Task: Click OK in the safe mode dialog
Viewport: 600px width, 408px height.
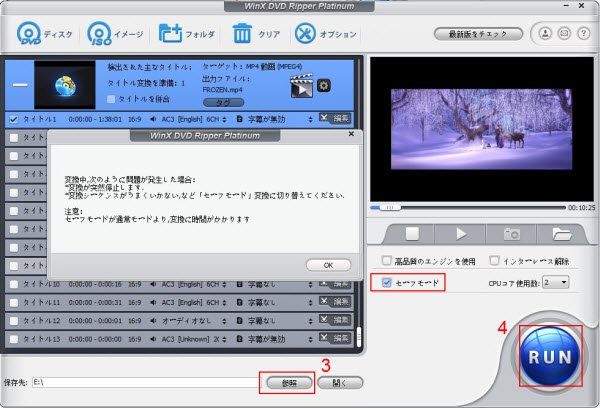Action: [328, 265]
